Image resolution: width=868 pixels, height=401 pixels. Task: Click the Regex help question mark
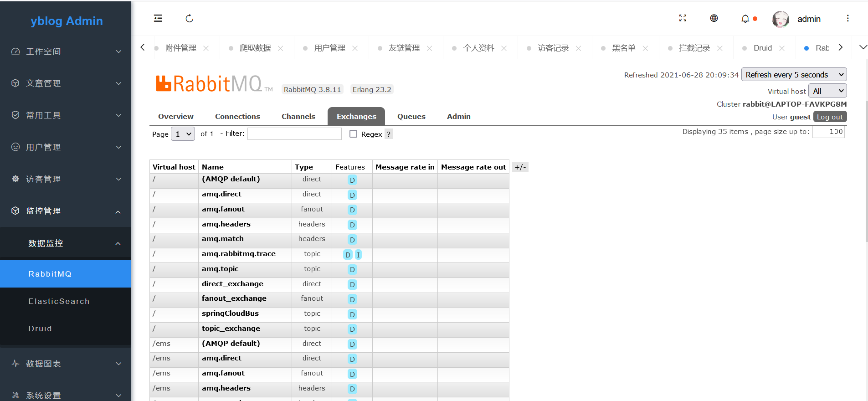[389, 134]
